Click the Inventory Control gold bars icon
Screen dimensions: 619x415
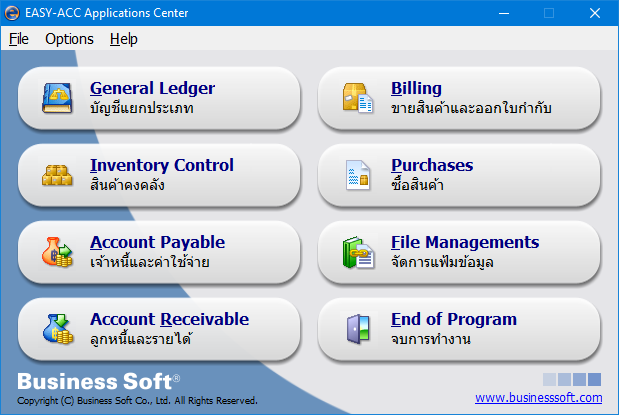[x=58, y=175]
